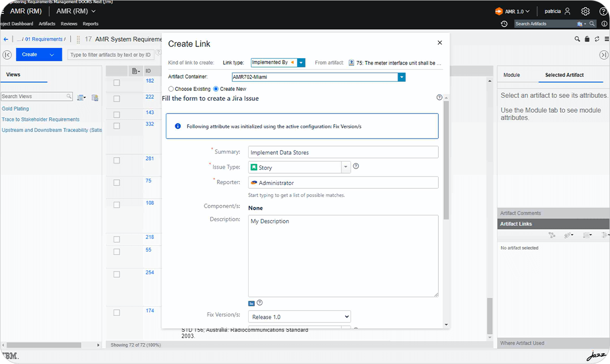Viewport: 610px width, 364px height.
Task: Click the Reporter field with Administrator
Action: tap(343, 183)
